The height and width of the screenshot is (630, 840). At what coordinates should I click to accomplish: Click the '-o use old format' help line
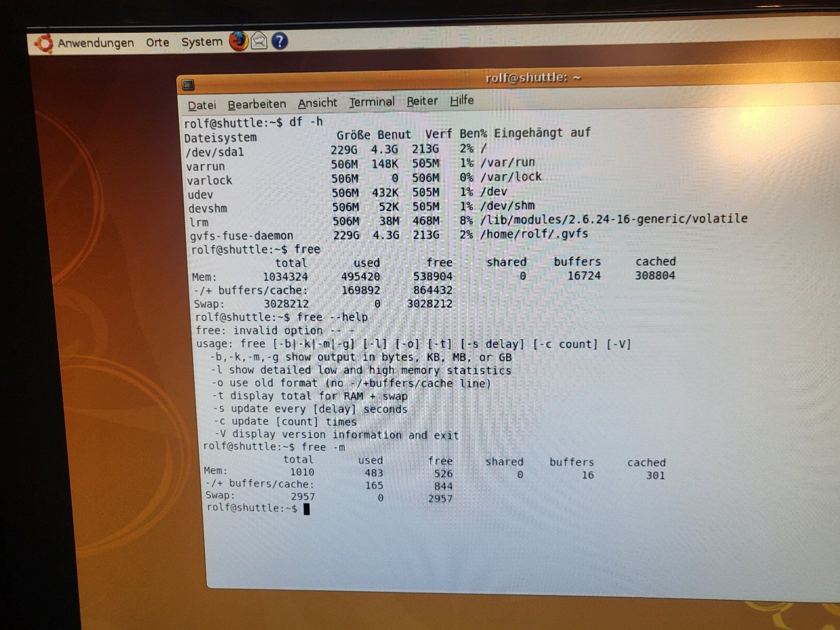[x=351, y=384]
